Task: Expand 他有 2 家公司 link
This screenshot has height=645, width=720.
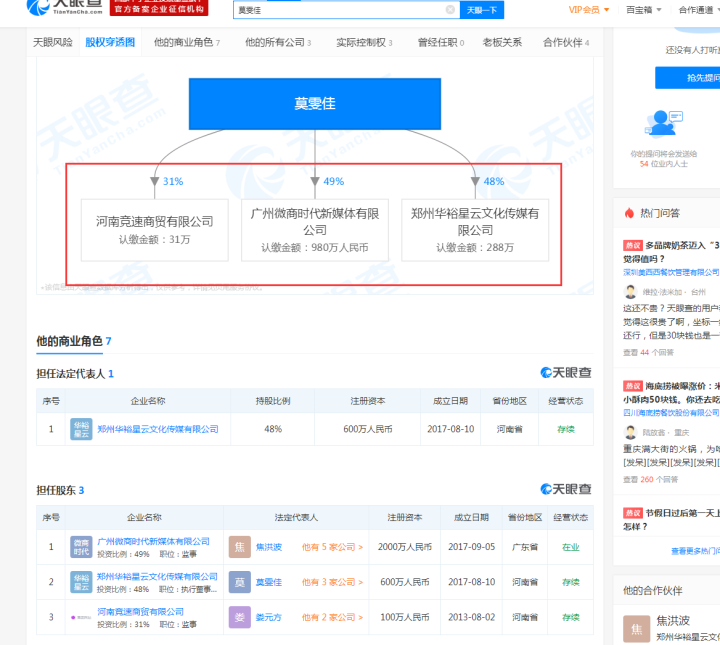Action: (332, 617)
